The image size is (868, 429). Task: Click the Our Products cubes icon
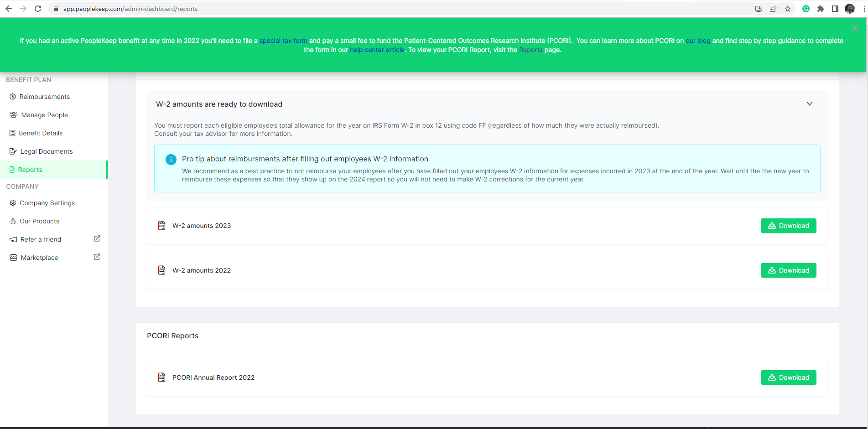(x=13, y=221)
